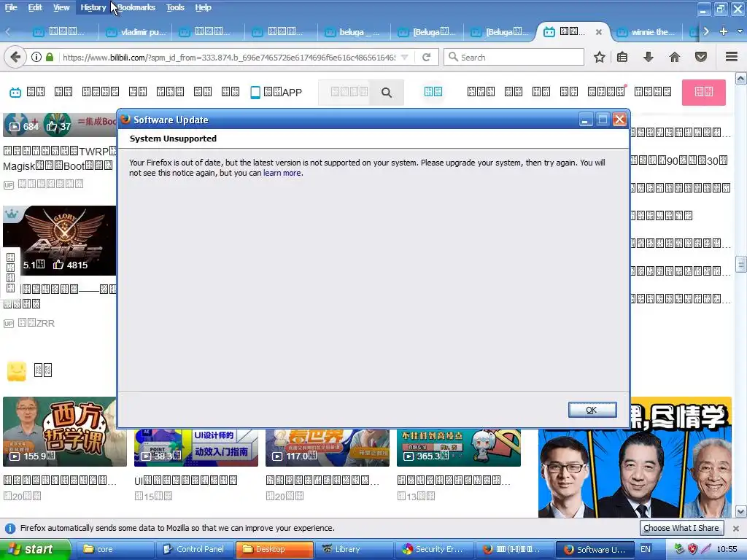This screenshot has height=560, width=747.
Task: Bookmark this page with the star icon
Action: pyautogui.click(x=600, y=57)
